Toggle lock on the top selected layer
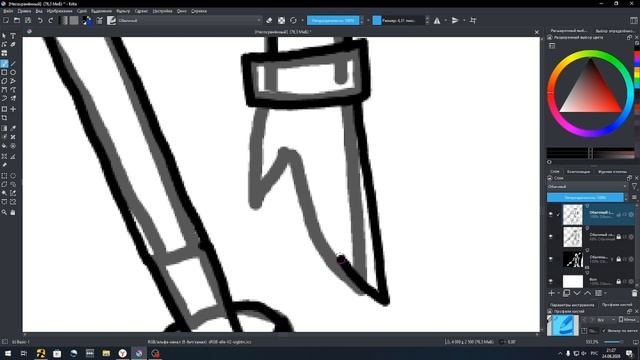 coord(619,214)
